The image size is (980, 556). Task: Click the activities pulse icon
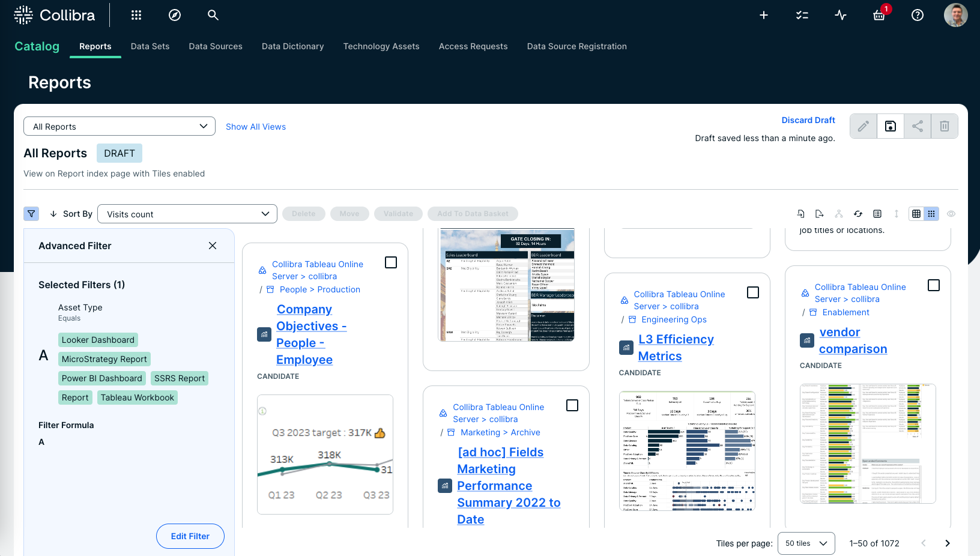[841, 15]
